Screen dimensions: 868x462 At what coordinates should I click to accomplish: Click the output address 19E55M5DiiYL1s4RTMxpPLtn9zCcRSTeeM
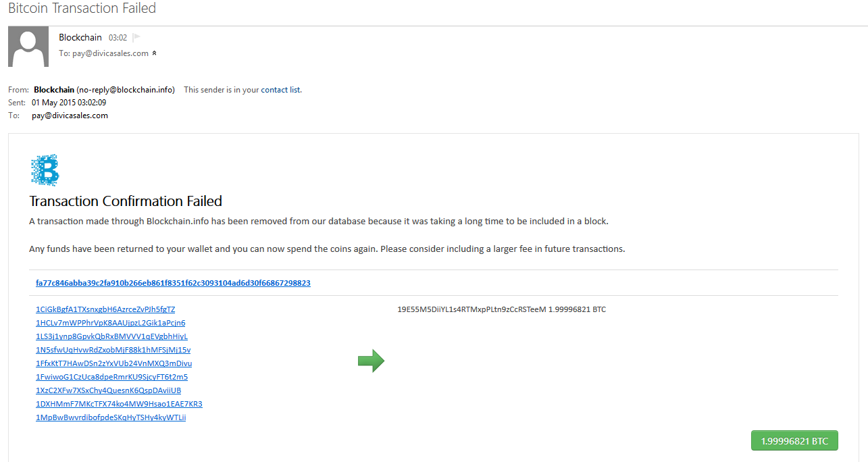point(471,309)
